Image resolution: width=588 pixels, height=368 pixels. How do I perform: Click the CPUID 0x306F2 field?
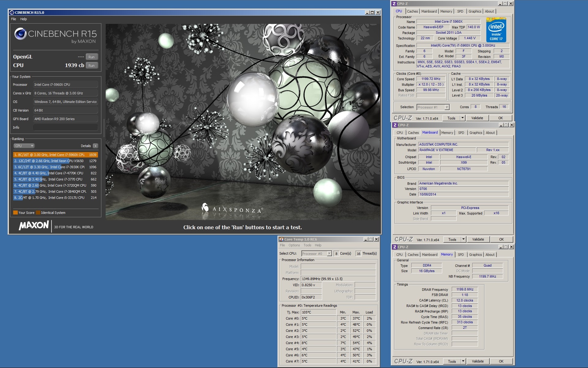(311, 297)
